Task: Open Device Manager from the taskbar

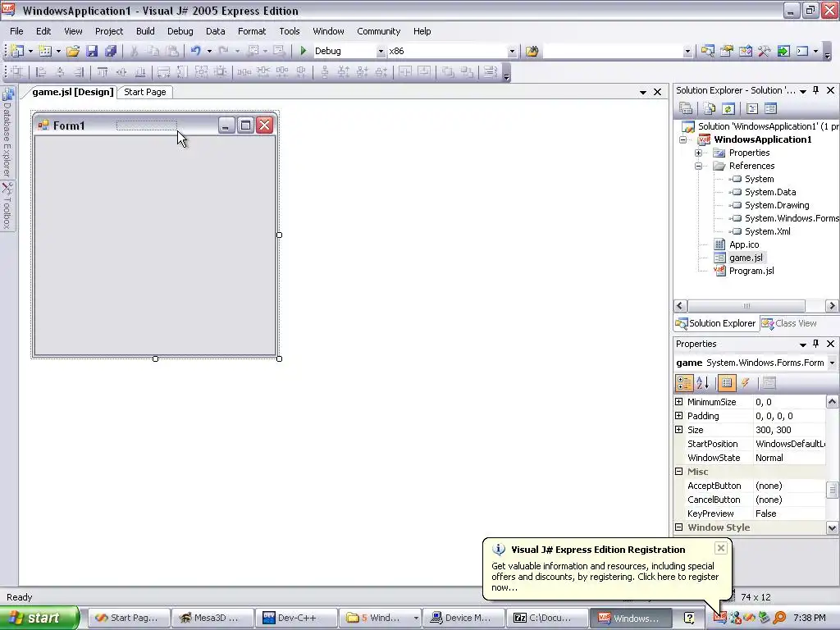Action: [x=464, y=619]
